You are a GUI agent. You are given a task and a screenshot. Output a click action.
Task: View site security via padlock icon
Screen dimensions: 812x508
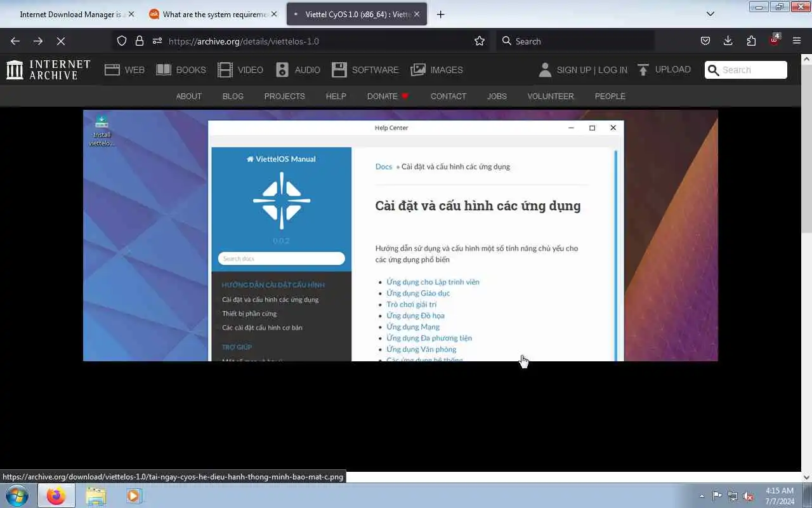pos(140,41)
